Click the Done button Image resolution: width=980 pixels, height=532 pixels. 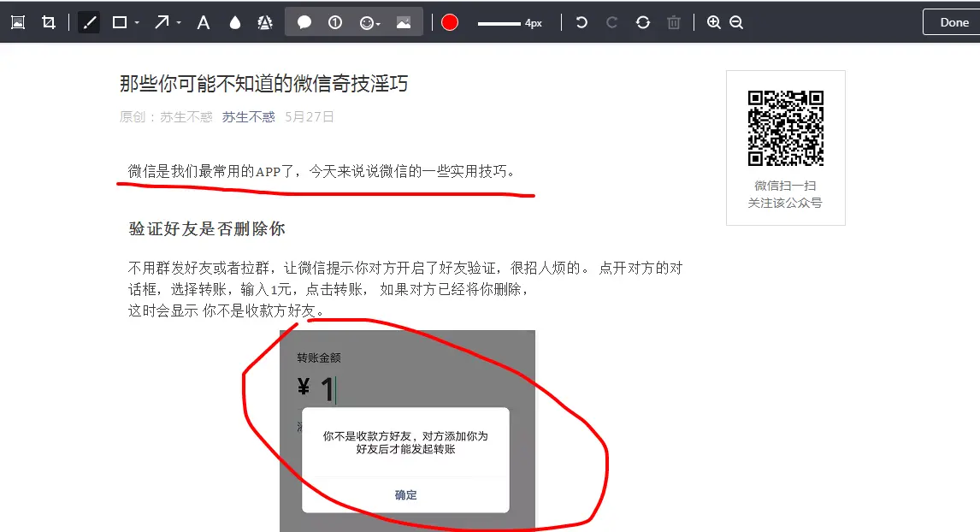(953, 22)
